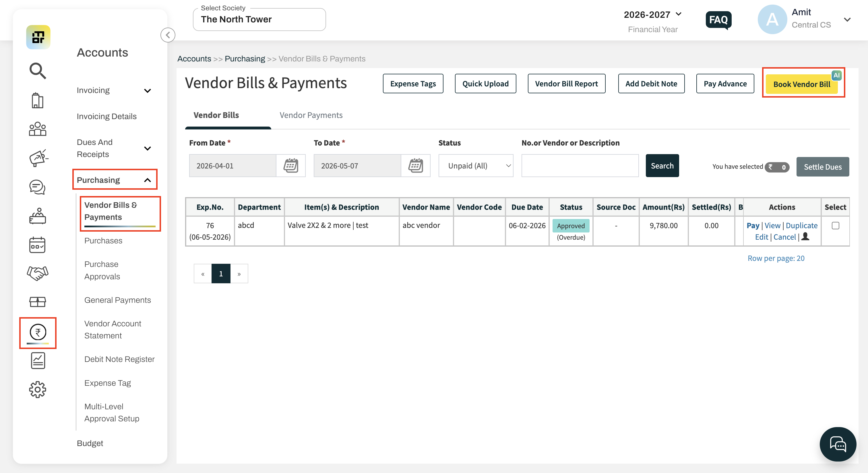Expand the Amit user account menu chevron
Image resolution: width=868 pixels, height=473 pixels.
(x=847, y=20)
